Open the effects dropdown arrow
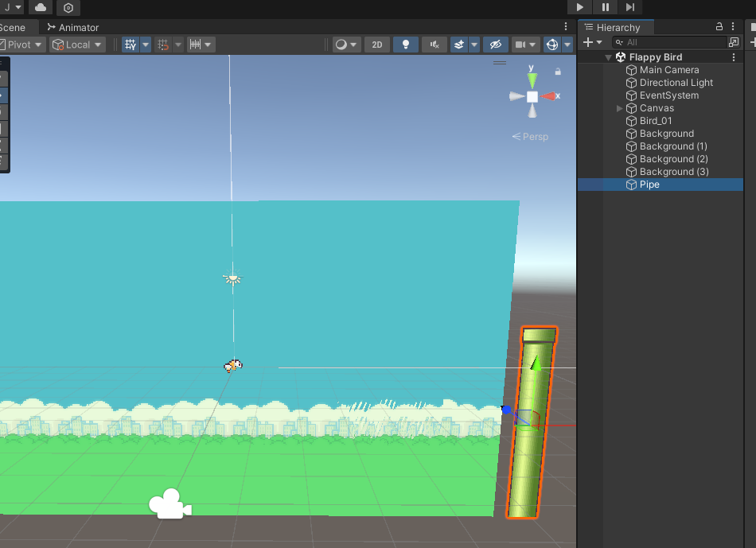Screen dimensions: 756x548 pyautogui.click(x=474, y=45)
